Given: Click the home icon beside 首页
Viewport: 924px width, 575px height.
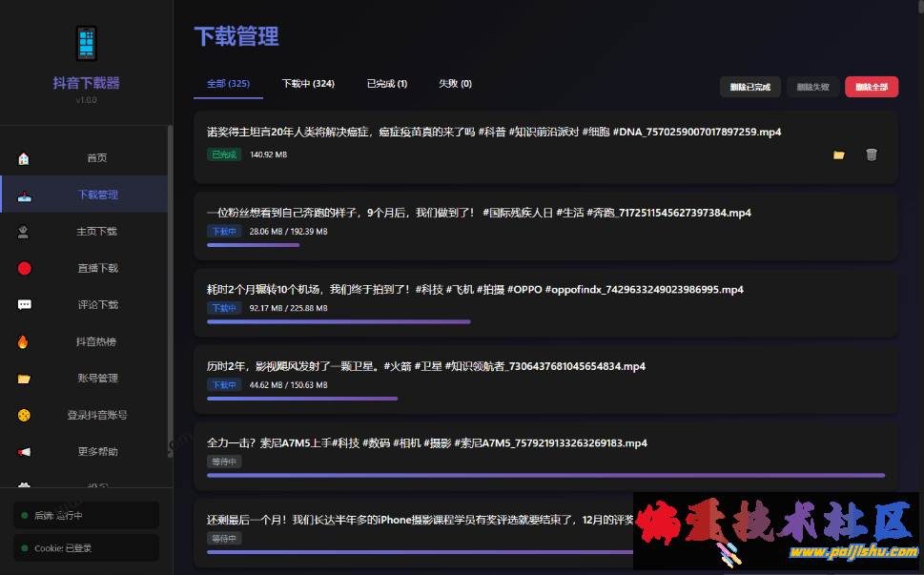Looking at the screenshot, I should pos(24,158).
